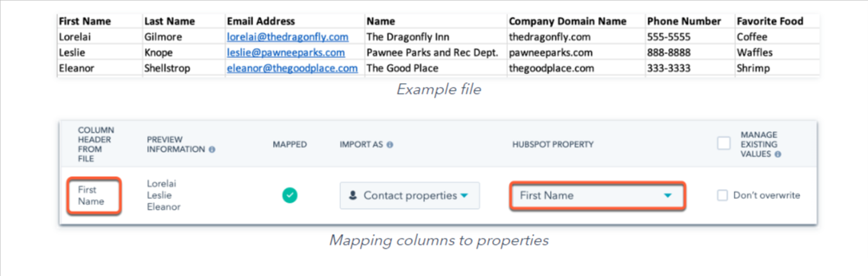868x276 pixels.
Task: Select the First Name spreadsheet header cell
Action: tap(100, 21)
